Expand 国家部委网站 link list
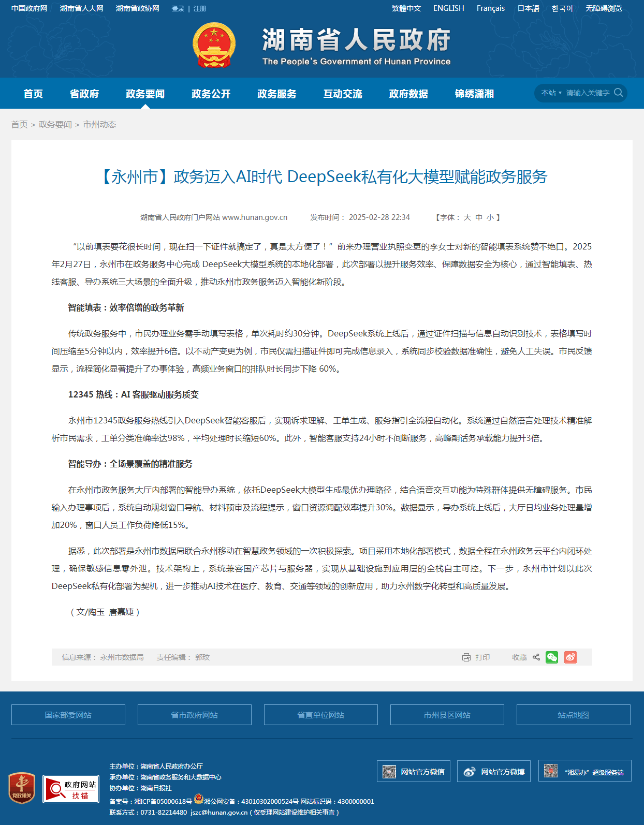Viewport: 644px width, 825px height. (68, 715)
